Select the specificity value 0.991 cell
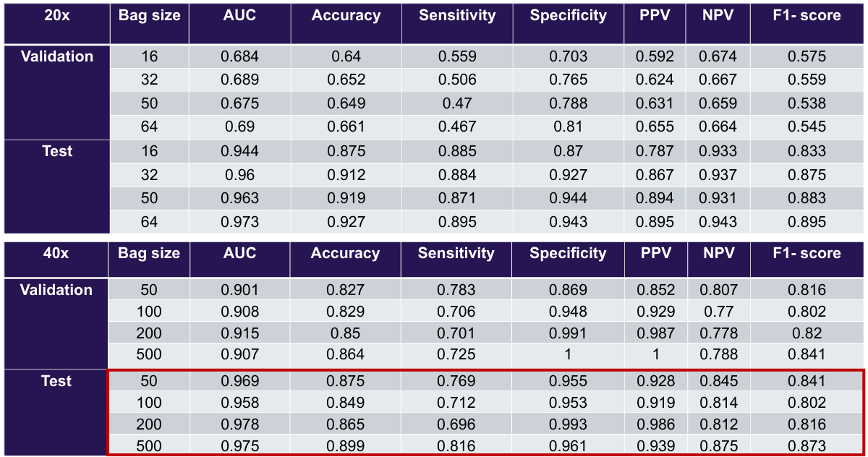Image resolution: width=868 pixels, height=457 pixels. click(x=568, y=333)
